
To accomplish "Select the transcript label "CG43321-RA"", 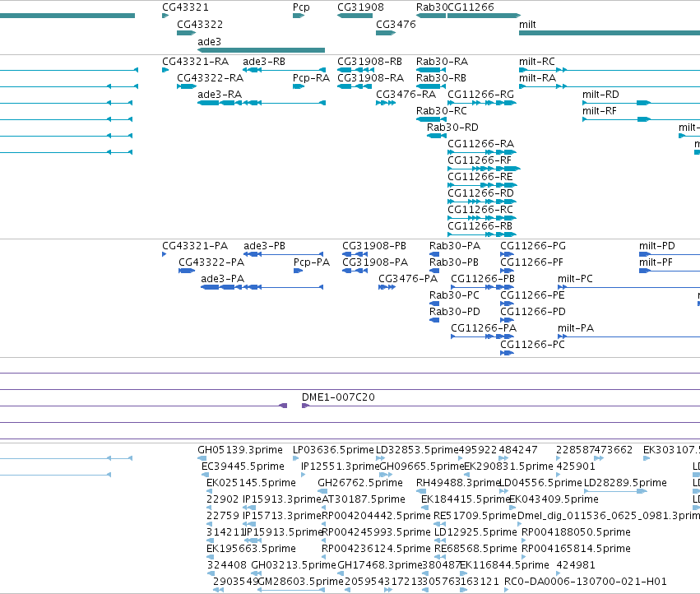I will [x=195, y=61].
